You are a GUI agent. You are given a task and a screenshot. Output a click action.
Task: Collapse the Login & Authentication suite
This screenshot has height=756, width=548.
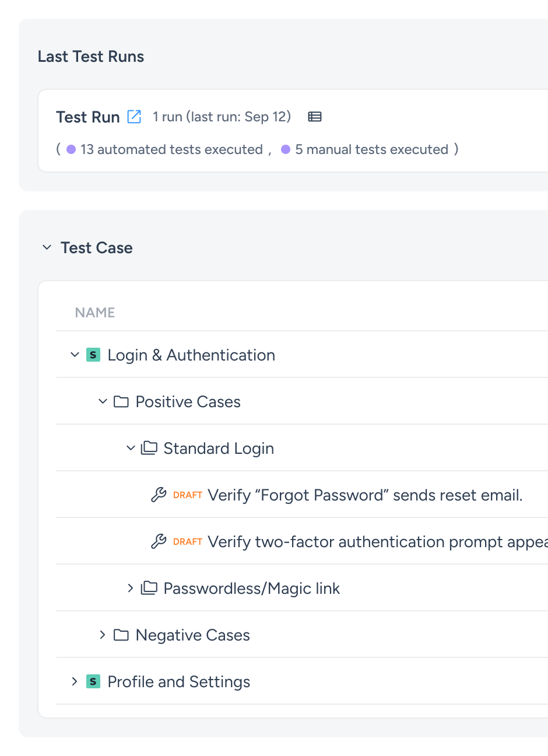pyautogui.click(x=75, y=355)
